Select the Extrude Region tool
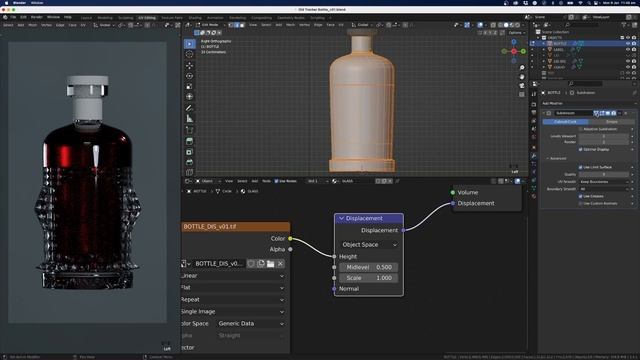Viewport: 640px width, 360px height. [189, 141]
